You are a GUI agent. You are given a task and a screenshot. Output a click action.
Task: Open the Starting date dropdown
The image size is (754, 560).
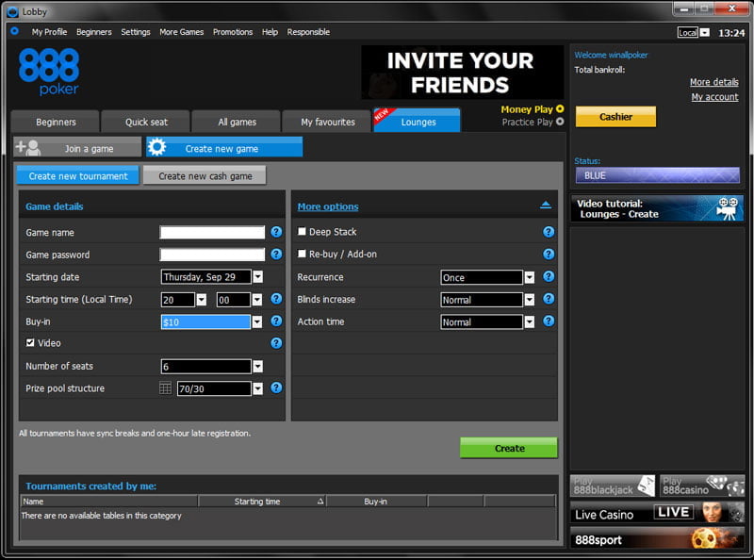click(258, 276)
